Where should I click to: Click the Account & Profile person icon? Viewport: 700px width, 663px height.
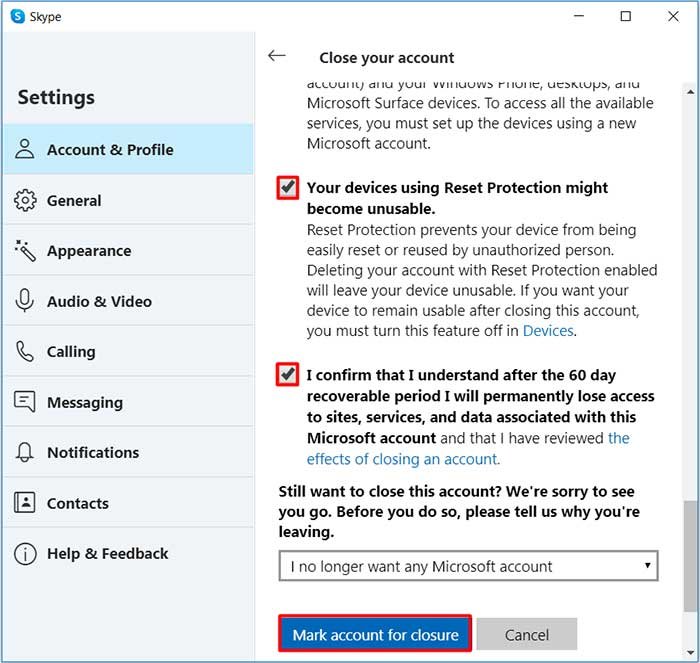(x=25, y=149)
